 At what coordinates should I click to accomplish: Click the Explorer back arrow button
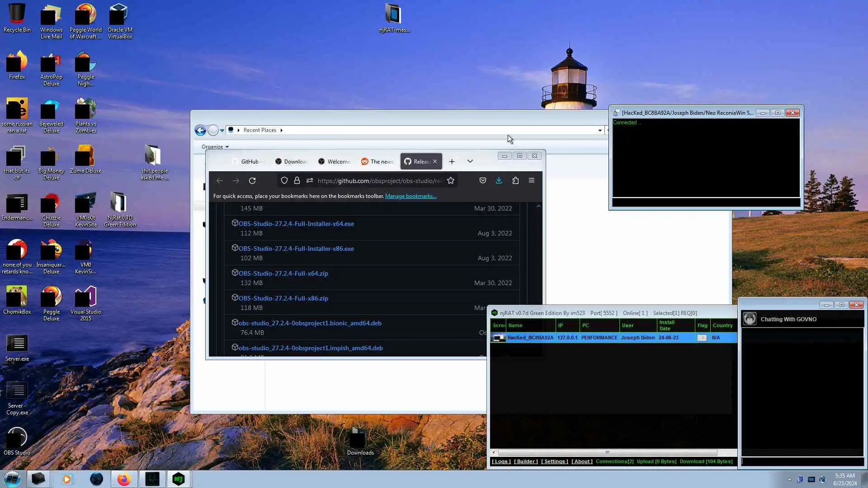(x=200, y=130)
